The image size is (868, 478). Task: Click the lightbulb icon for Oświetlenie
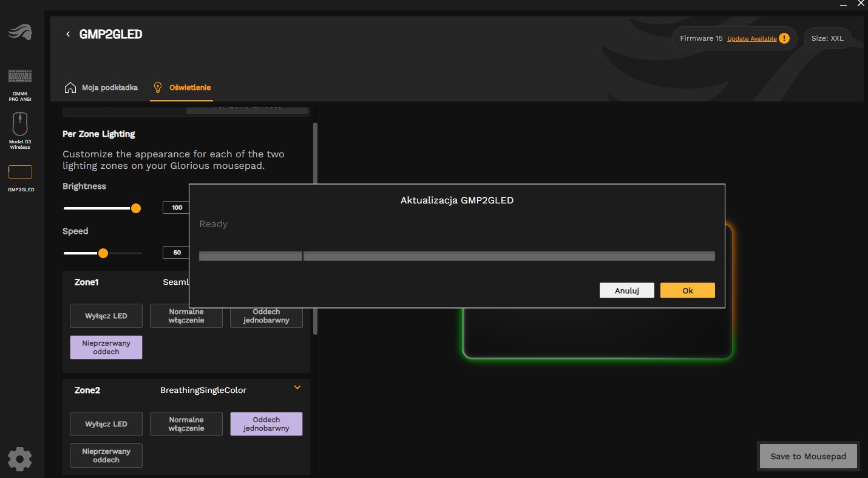point(158,87)
